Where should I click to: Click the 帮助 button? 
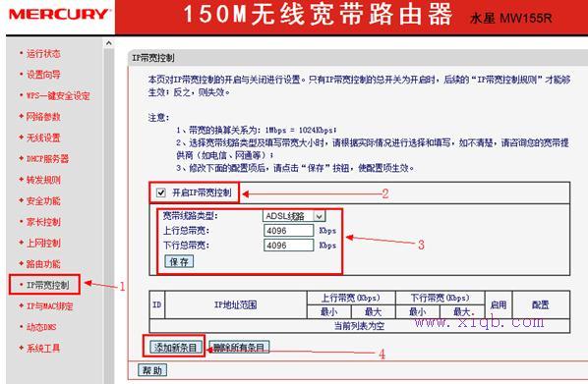click(x=152, y=370)
